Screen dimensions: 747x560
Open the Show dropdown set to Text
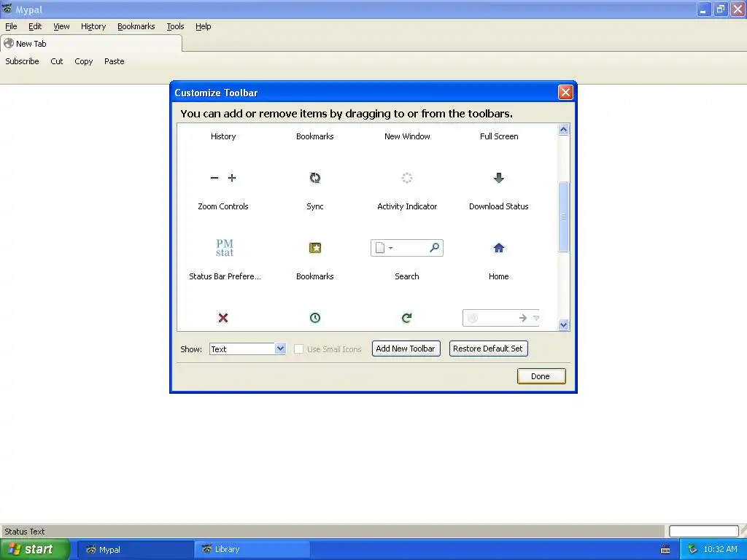(248, 349)
